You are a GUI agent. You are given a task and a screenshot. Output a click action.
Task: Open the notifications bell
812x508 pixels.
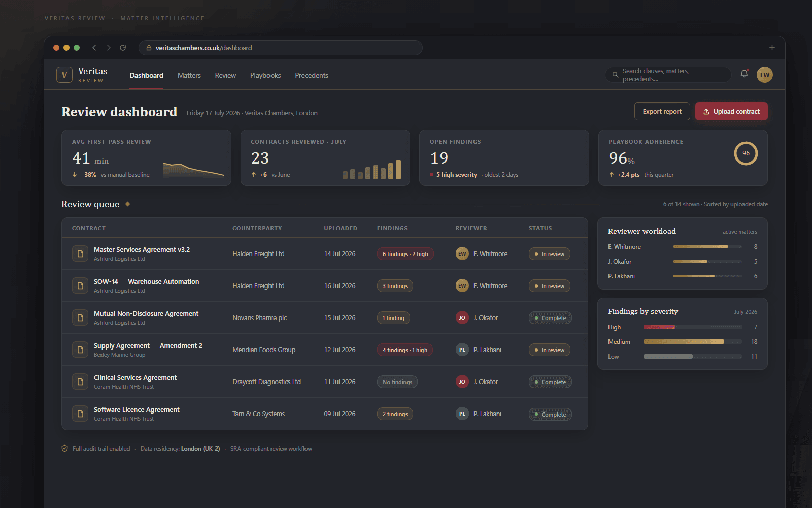(744, 74)
